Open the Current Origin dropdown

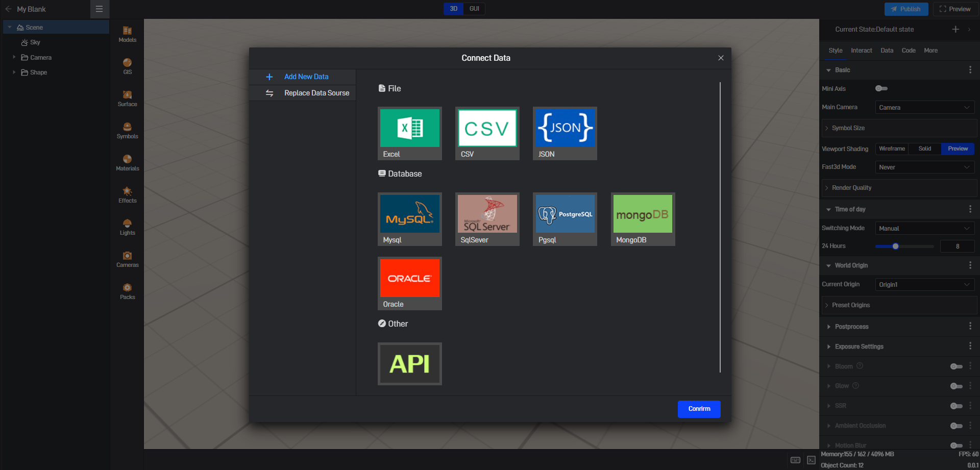click(x=925, y=285)
